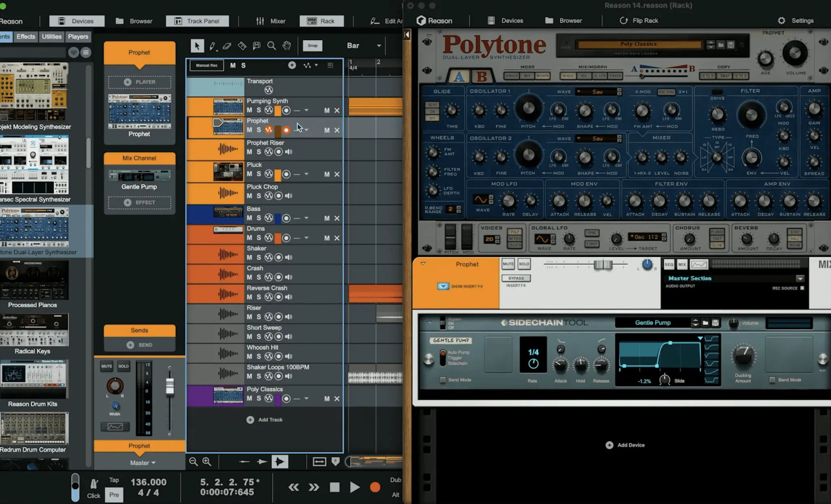
Task: Open the Effects tab in browser
Action: [26, 37]
